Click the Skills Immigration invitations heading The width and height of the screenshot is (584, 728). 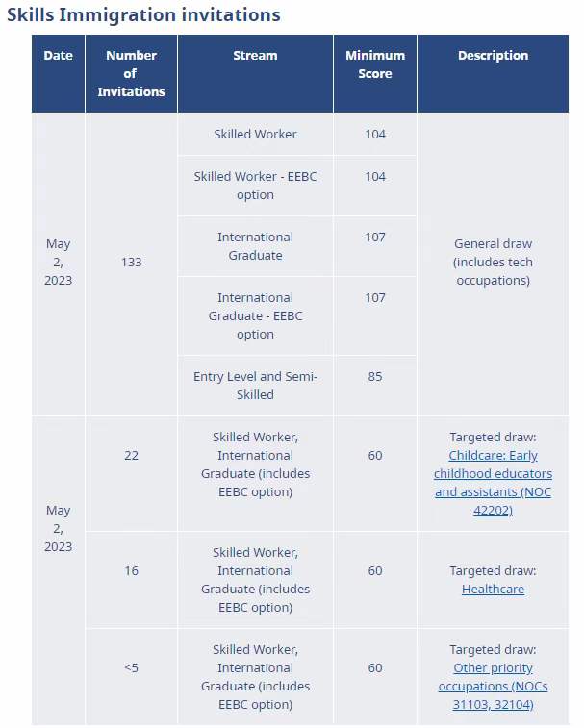click(143, 14)
